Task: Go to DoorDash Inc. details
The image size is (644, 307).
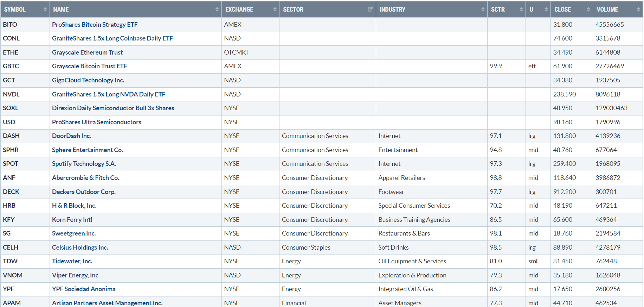Action: pyautogui.click(x=71, y=136)
